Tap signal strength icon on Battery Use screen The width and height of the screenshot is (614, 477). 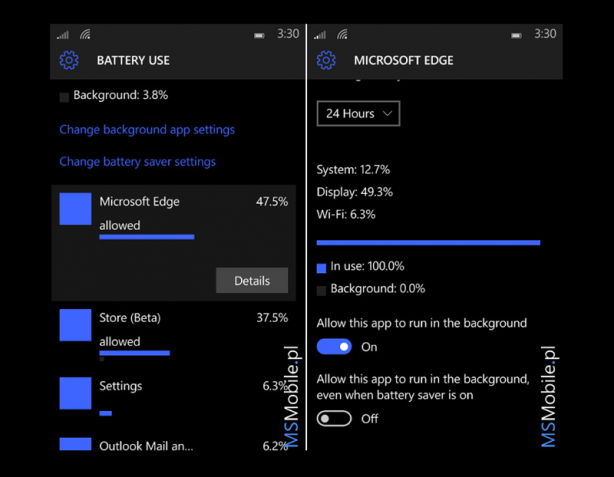point(63,35)
